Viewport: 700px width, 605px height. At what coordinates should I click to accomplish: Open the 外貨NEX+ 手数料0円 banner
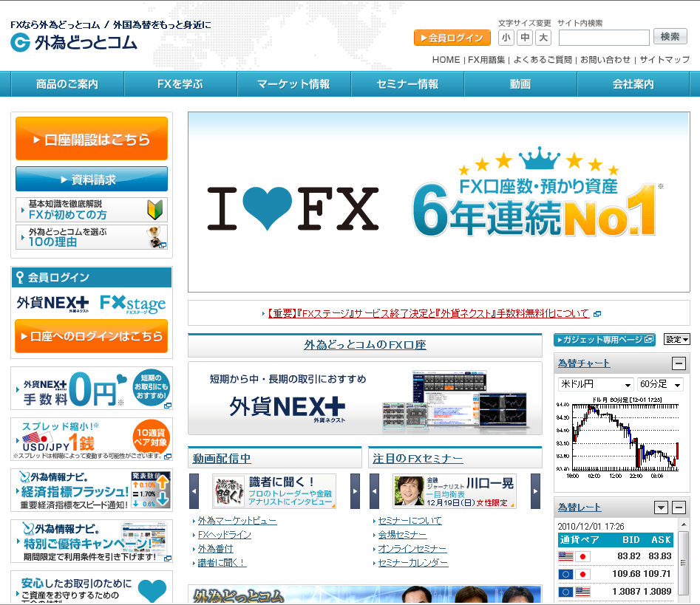click(x=92, y=388)
